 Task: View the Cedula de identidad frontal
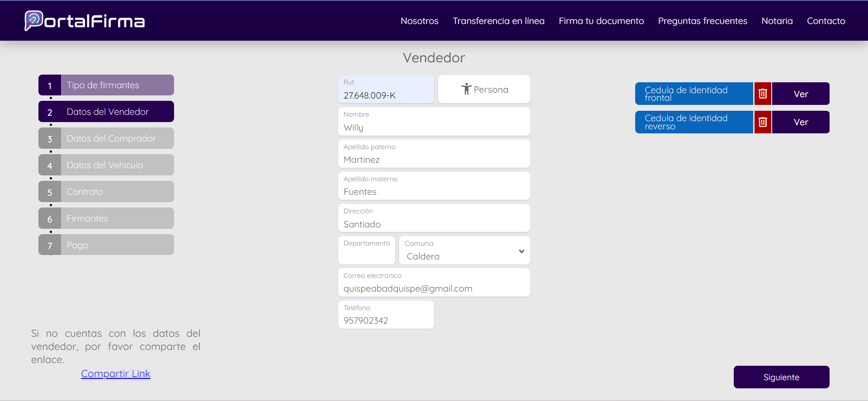[x=800, y=94]
